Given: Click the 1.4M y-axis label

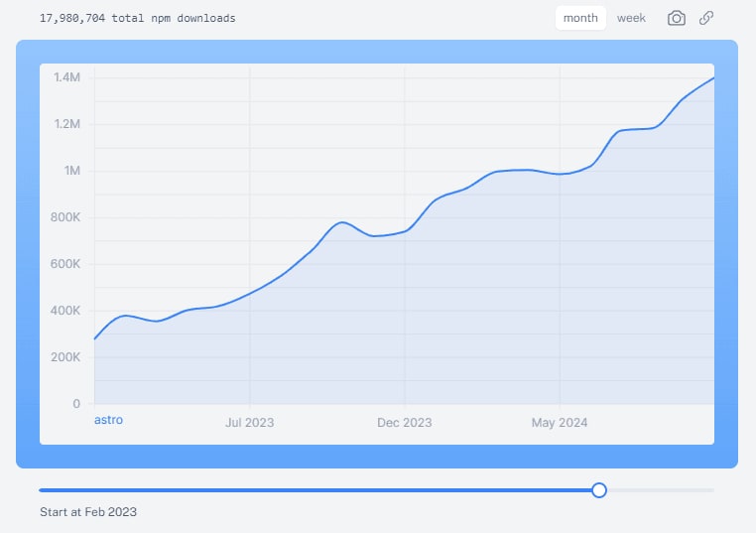Looking at the screenshot, I should [x=66, y=77].
